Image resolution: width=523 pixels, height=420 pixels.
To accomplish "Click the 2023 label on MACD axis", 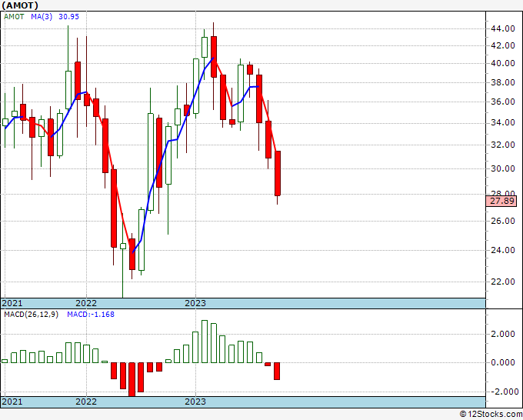I will click(195, 402).
